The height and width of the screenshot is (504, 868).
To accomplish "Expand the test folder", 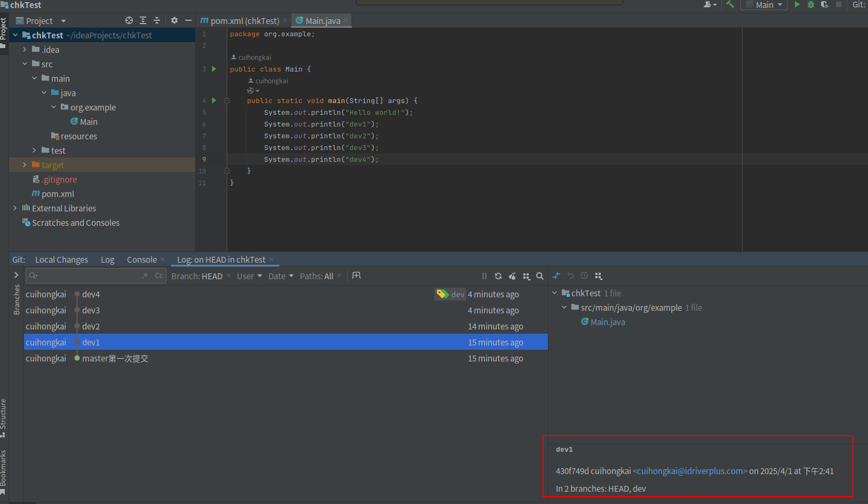I will click(34, 150).
